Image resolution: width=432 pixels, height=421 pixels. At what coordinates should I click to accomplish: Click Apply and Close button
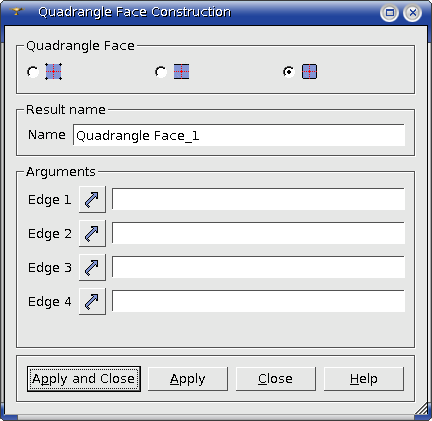[x=84, y=379]
